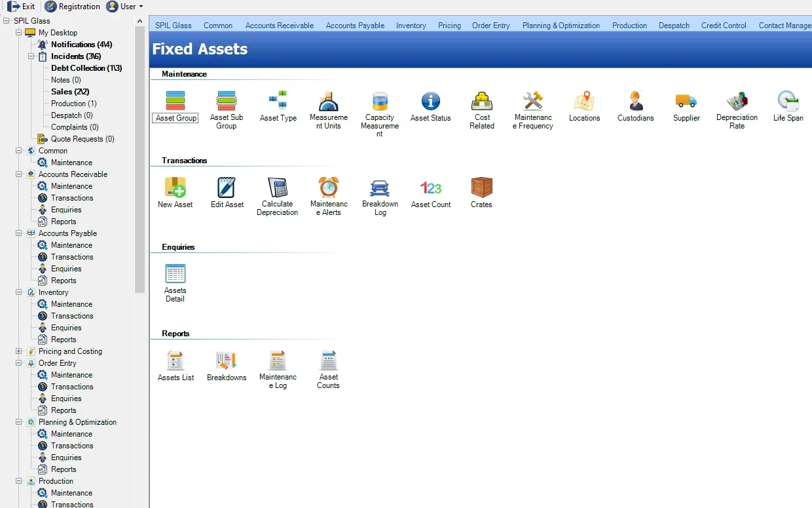The height and width of the screenshot is (508, 812).
Task: Open the Locations map icon
Action: point(584,102)
